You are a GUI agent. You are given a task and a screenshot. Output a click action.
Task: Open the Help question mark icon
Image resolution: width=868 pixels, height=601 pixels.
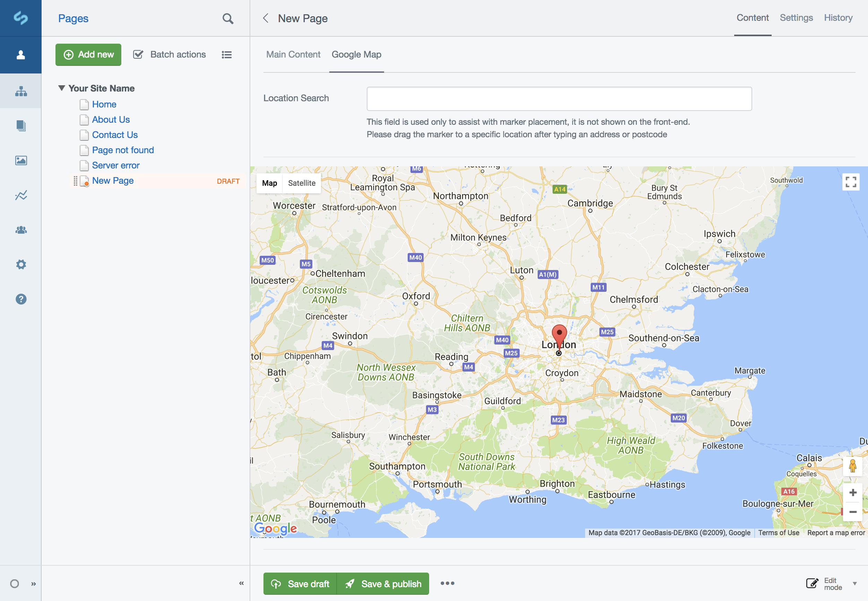[x=21, y=299]
